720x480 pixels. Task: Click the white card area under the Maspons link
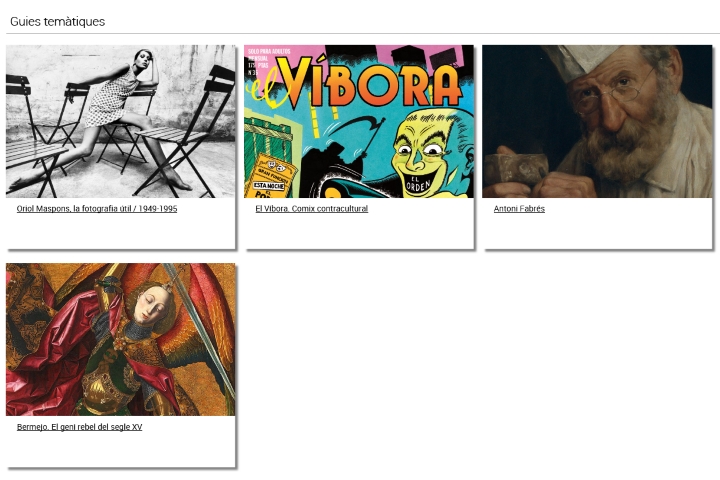[x=120, y=232]
